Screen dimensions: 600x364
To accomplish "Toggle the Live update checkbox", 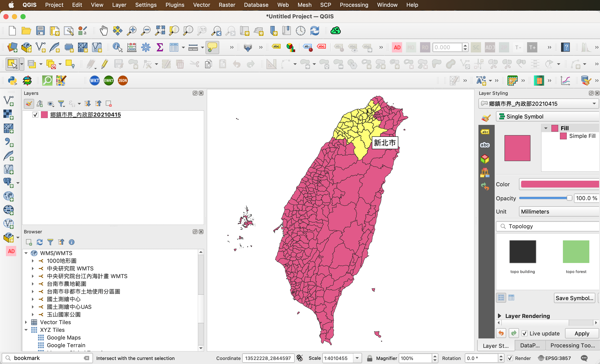I will tap(524, 333).
